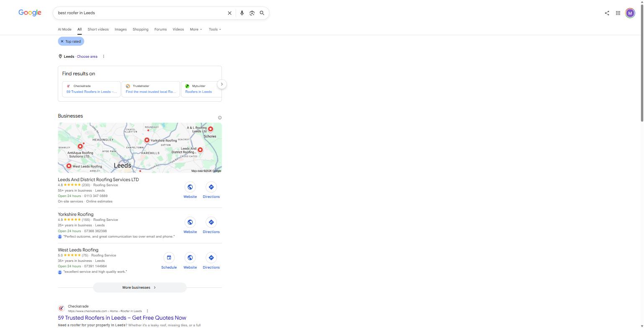Open Website for Leeds And District Roofing
This screenshot has height=328, width=644.
click(190, 190)
